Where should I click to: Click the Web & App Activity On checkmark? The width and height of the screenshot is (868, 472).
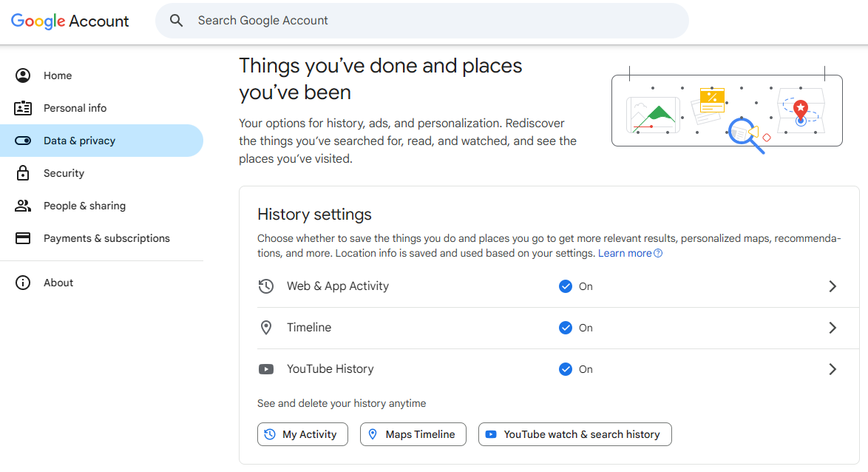point(566,286)
